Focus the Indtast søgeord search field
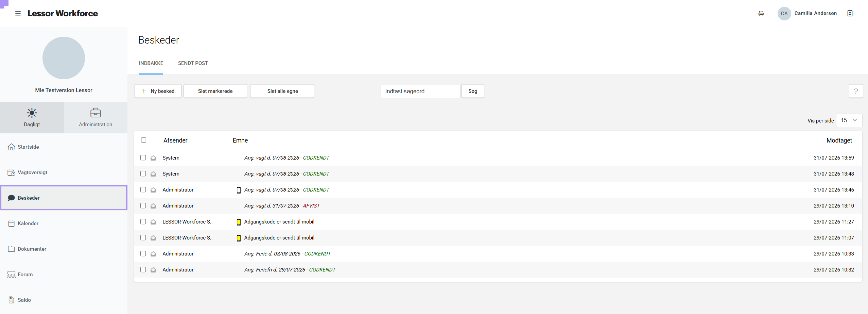Screen dimensions: 868x314 [420, 92]
